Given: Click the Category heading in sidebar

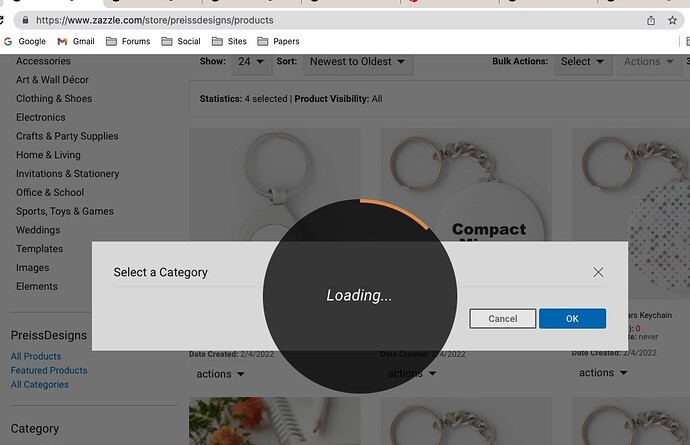Looking at the screenshot, I should [x=35, y=429].
